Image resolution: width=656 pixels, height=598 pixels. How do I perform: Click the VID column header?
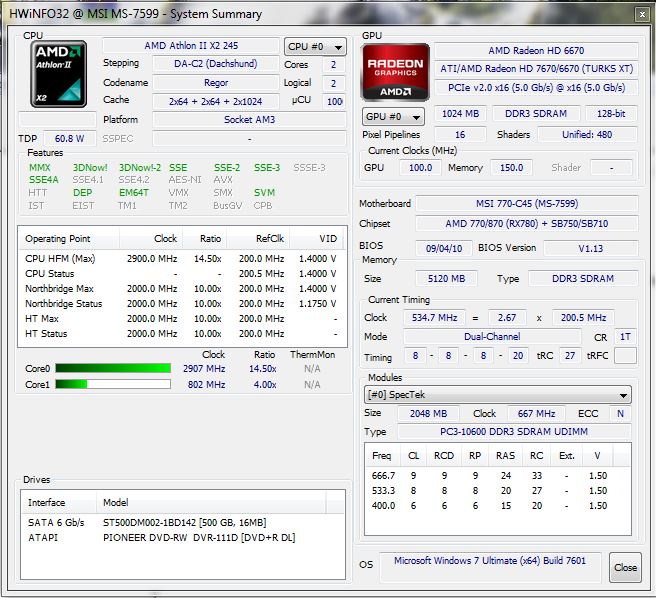point(317,239)
